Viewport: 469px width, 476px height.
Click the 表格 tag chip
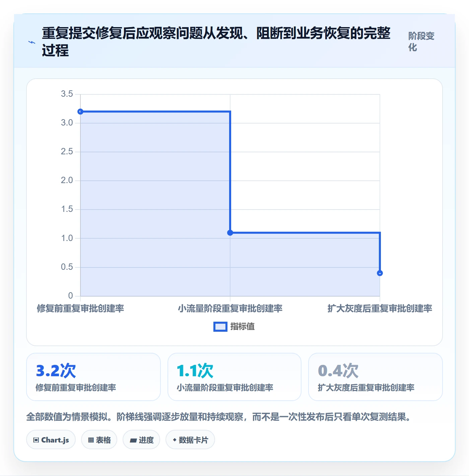click(x=99, y=440)
